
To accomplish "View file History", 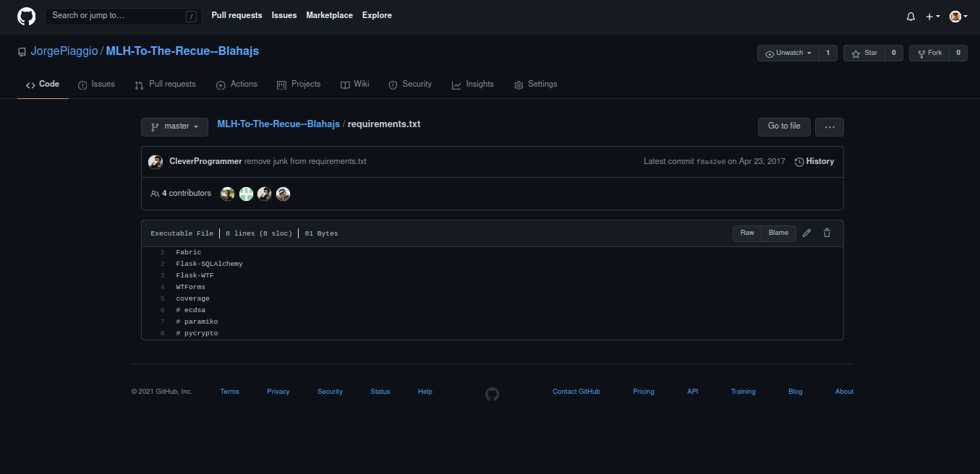I will pos(814,162).
